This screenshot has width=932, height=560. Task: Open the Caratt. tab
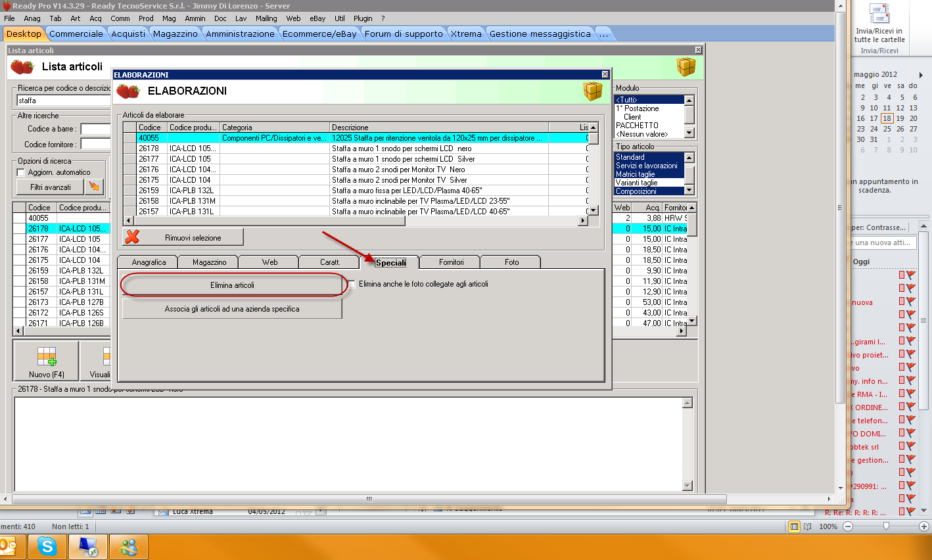click(330, 262)
